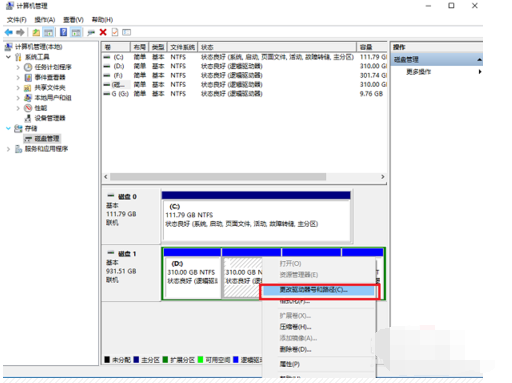The height and width of the screenshot is (383, 512).
Task: Click the red X delete toolbar icon
Action: 103,32
